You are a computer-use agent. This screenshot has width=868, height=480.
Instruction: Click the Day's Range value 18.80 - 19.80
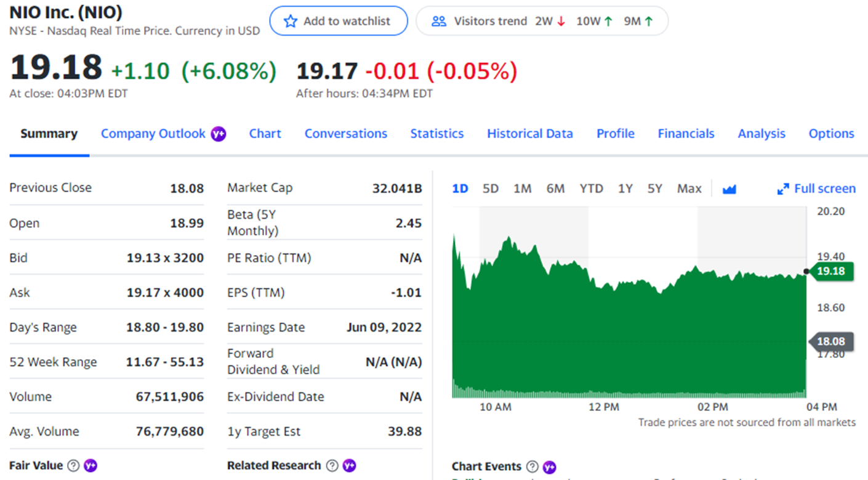pos(165,327)
